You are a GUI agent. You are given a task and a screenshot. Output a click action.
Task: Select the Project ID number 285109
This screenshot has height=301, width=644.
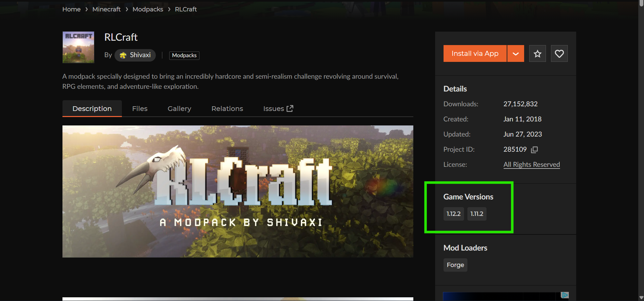[x=515, y=149]
